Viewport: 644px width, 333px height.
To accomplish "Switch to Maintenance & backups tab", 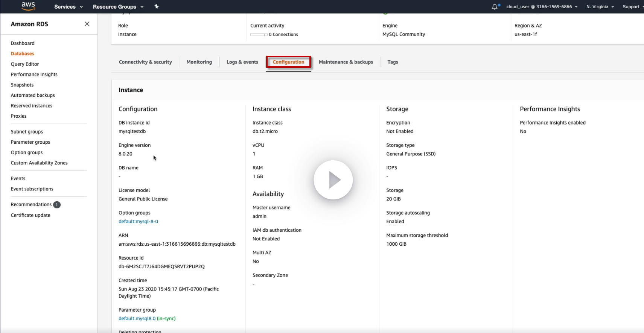I will [346, 62].
